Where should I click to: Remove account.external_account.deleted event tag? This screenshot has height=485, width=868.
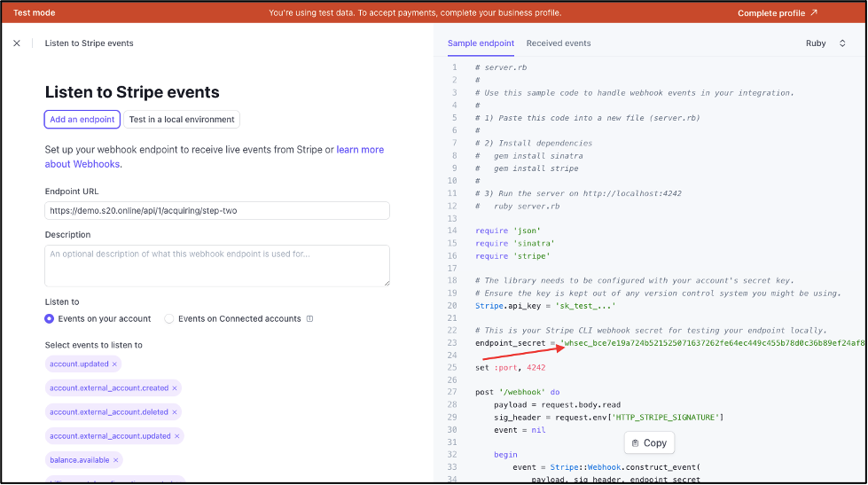(175, 412)
